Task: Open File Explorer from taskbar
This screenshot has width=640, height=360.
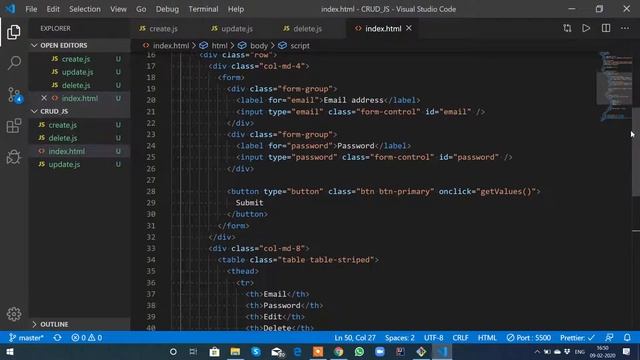Action: click(235, 351)
